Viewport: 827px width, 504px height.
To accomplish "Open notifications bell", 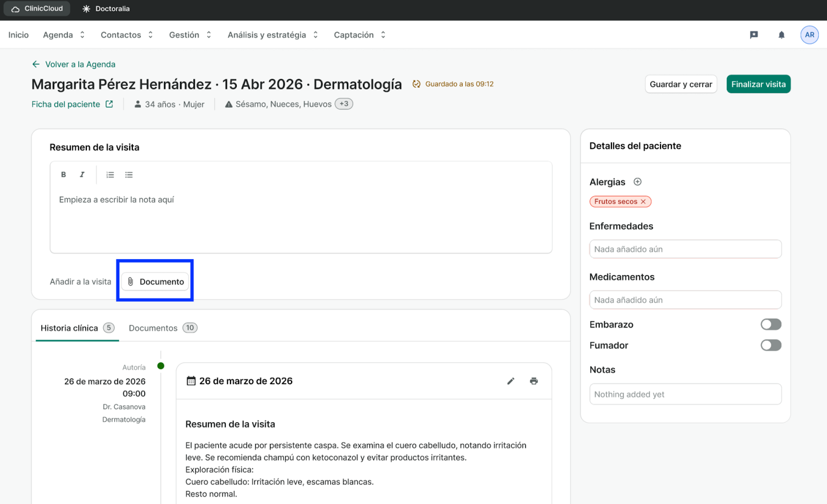I will coord(782,35).
